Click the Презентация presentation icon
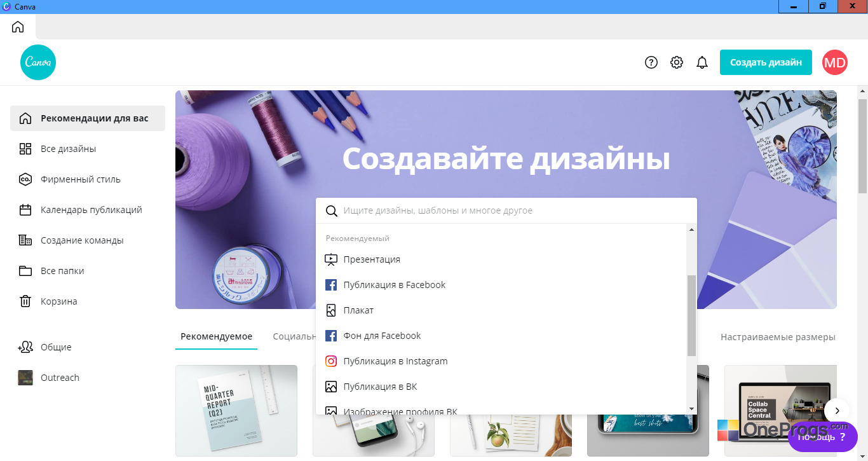Screen dimensions: 868x461 [x=331, y=259]
